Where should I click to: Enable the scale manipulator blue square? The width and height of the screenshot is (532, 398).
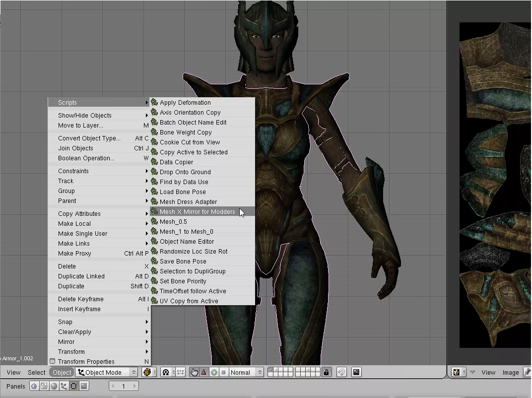click(224, 372)
